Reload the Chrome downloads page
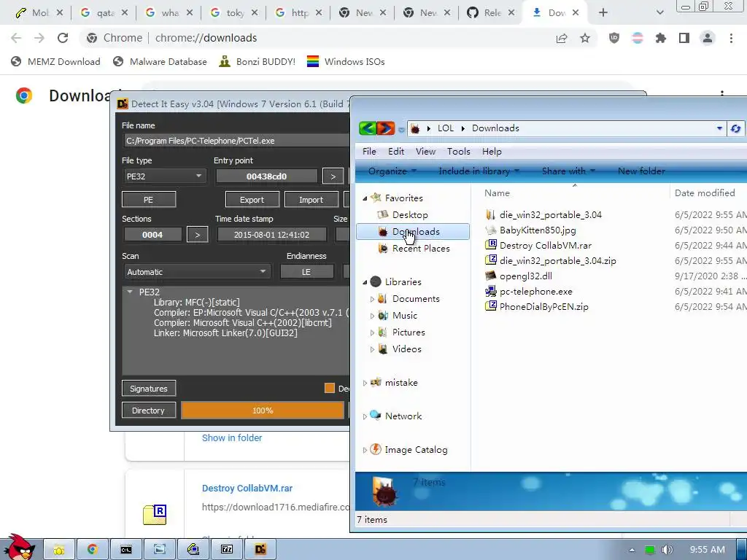Viewport: 747px width, 560px height. click(63, 38)
